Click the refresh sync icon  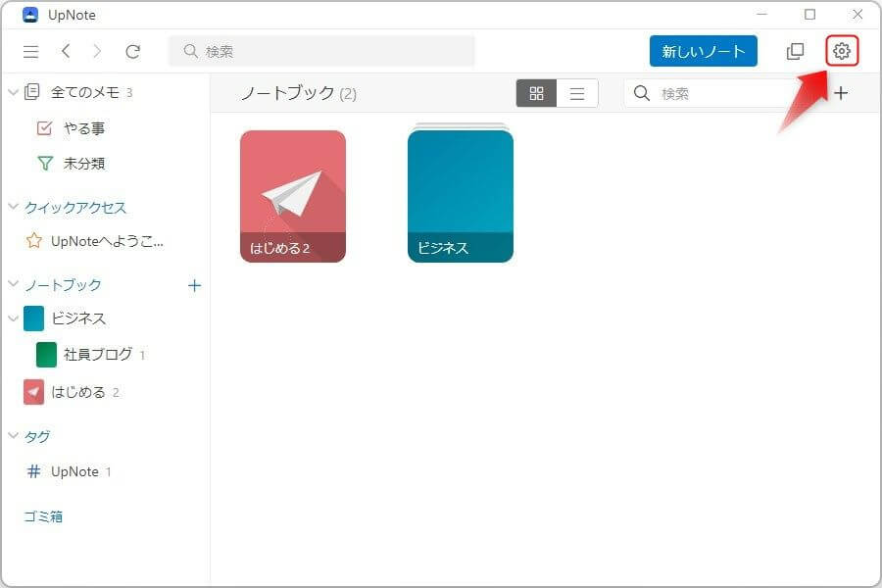pyautogui.click(x=132, y=52)
